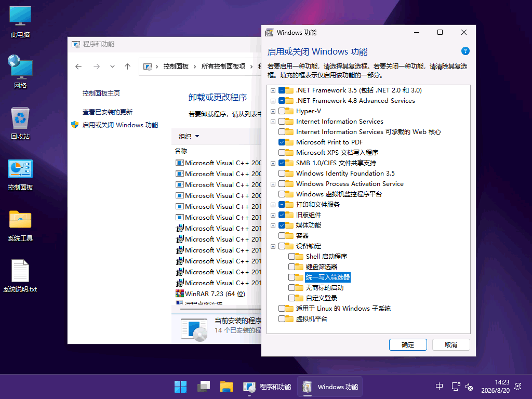Click the Windows 功能 taskbar item
Image resolution: width=532 pixels, height=399 pixels.
point(330,387)
